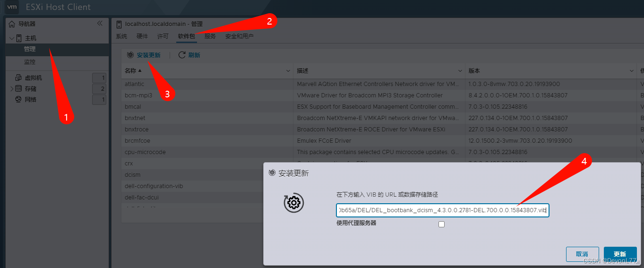Open the 版本 column dropdown arrow
The height and width of the screenshot is (268, 644).
pos(632,71)
